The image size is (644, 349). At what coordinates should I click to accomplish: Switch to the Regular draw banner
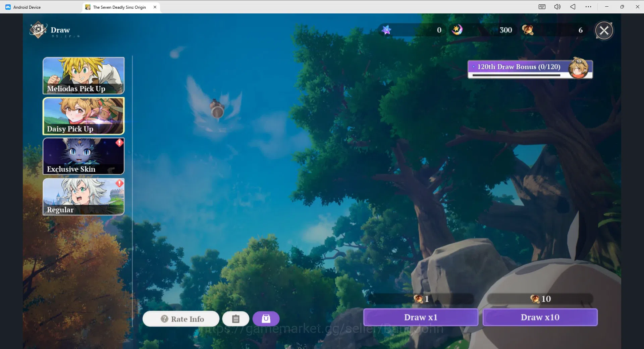coord(84,197)
